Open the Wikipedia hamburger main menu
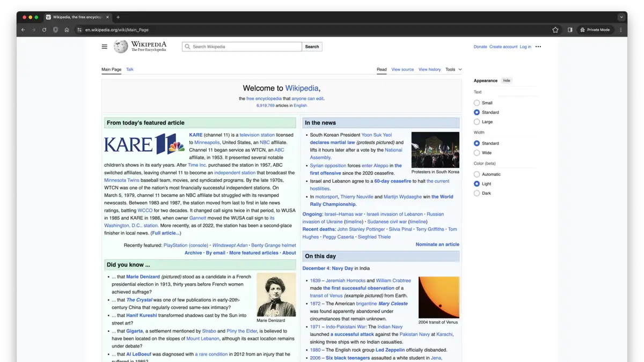Viewport: 644px width, 362px height. coord(105,47)
